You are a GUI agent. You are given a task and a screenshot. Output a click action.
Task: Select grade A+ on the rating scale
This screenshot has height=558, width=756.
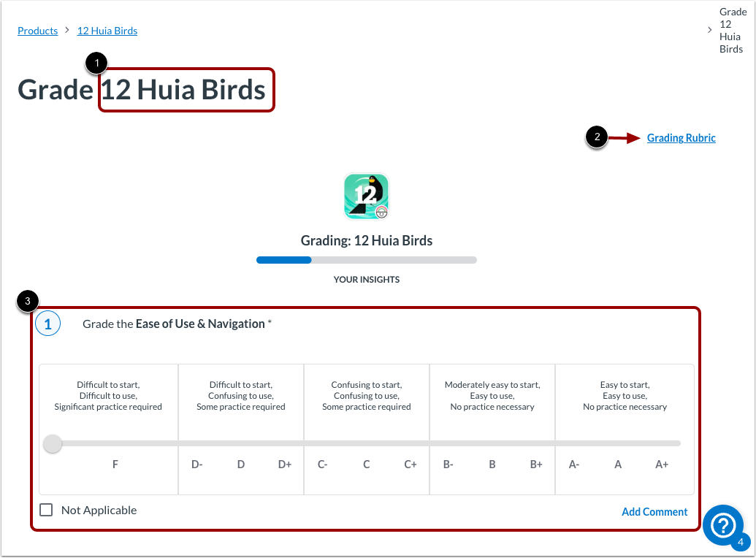click(x=661, y=464)
